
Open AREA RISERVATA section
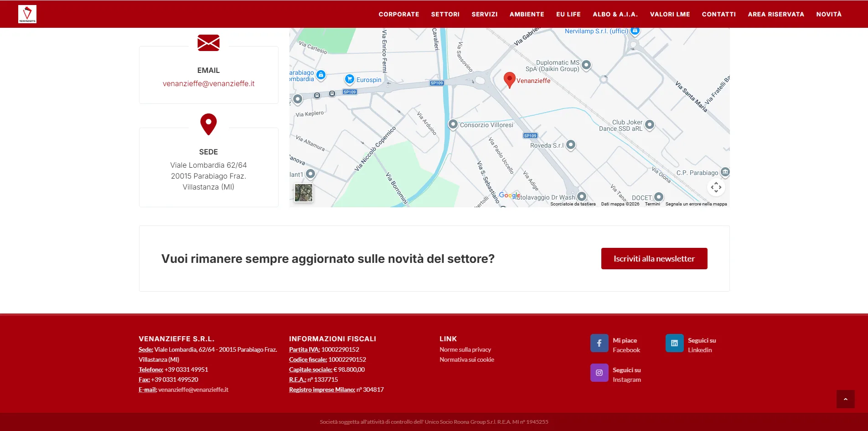point(776,14)
